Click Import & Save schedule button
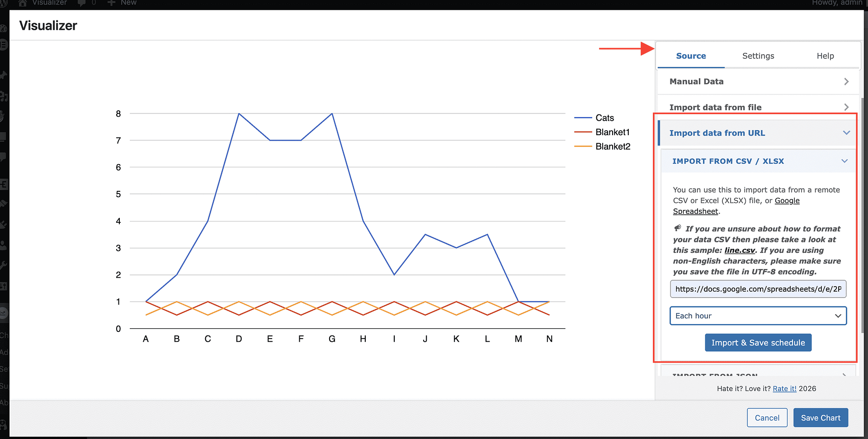The height and width of the screenshot is (439, 868). [758, 343]
